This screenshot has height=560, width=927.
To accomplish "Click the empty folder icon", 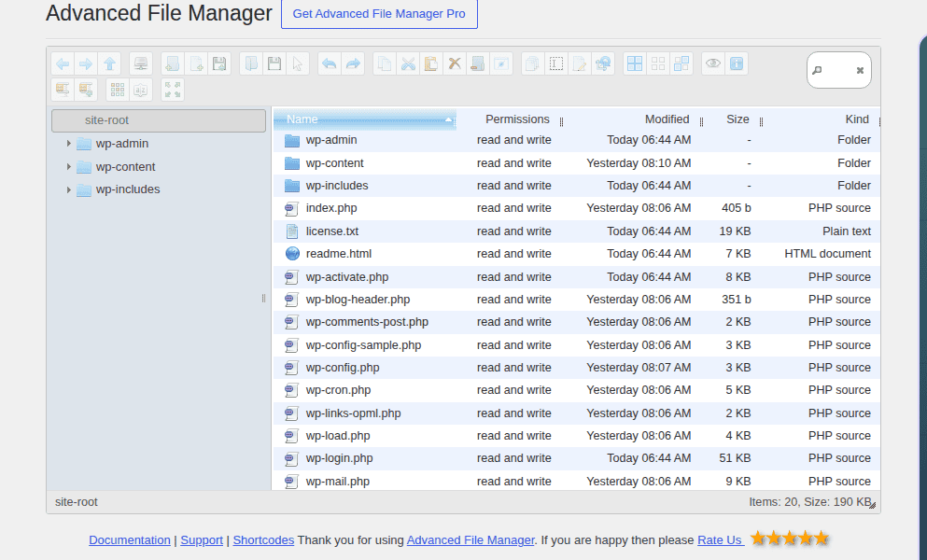I will click(x=478, y=63).
